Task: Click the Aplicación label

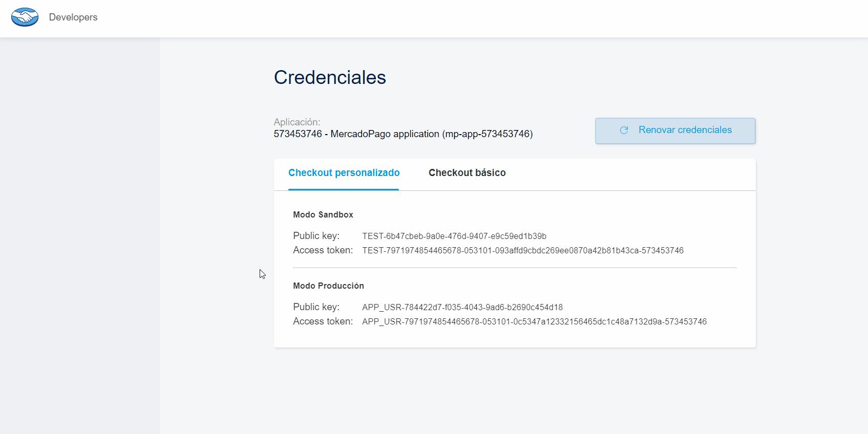Action: pyautogui.click(x=297, y=122)
